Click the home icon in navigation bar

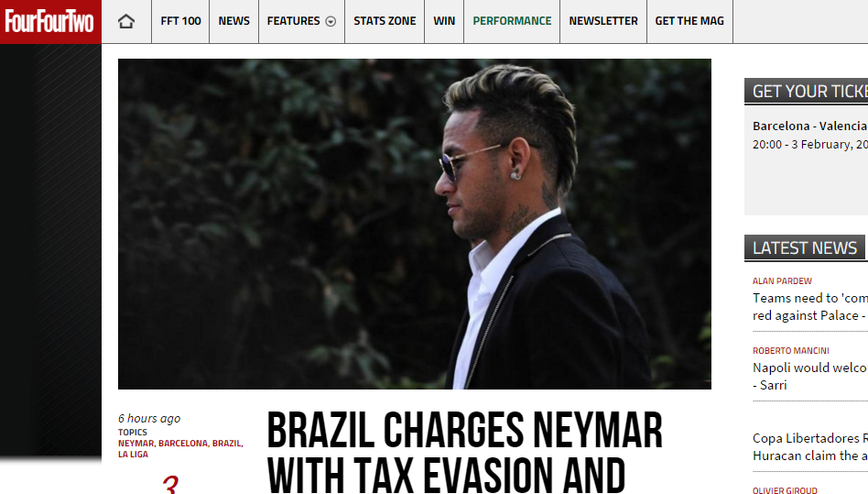coord(126,21)
